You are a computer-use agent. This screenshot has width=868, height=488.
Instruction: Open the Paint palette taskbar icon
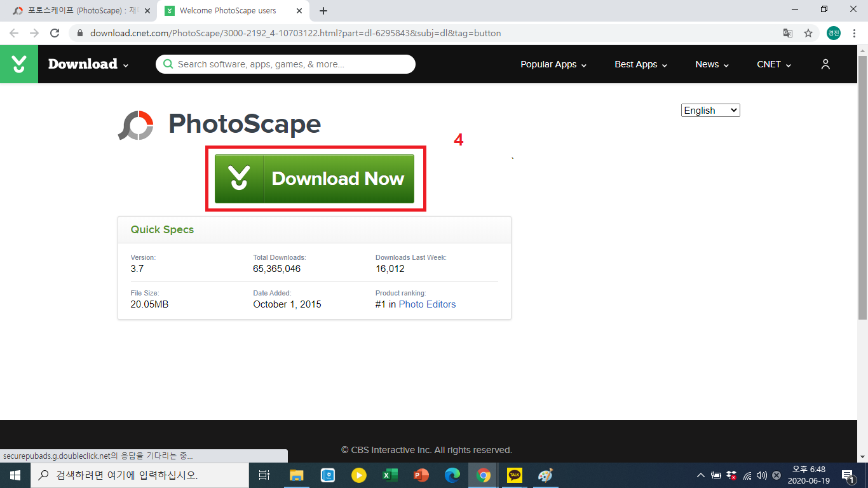pyautogui.click(x=546, y=475)
